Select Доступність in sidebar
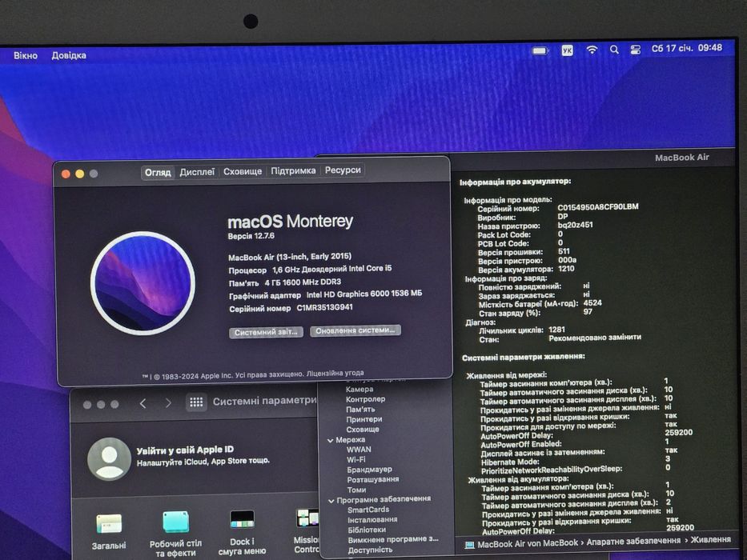 click(x=370, y=550)
